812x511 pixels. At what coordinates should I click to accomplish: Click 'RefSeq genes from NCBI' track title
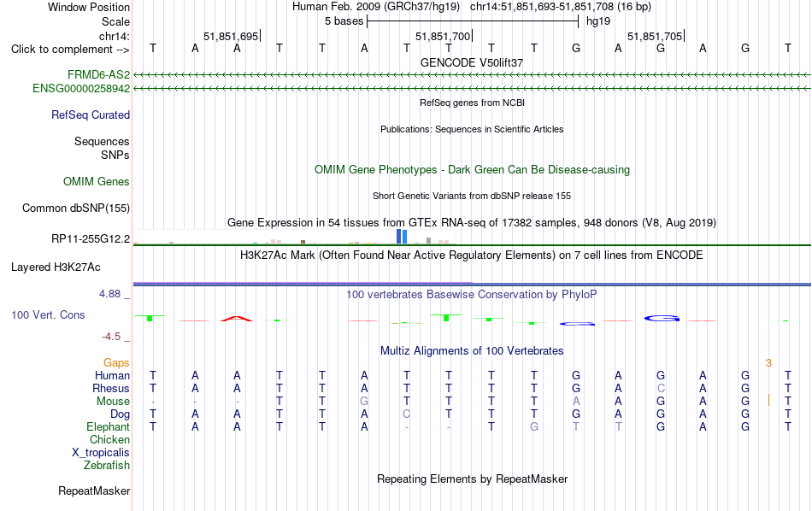(472, 103)
